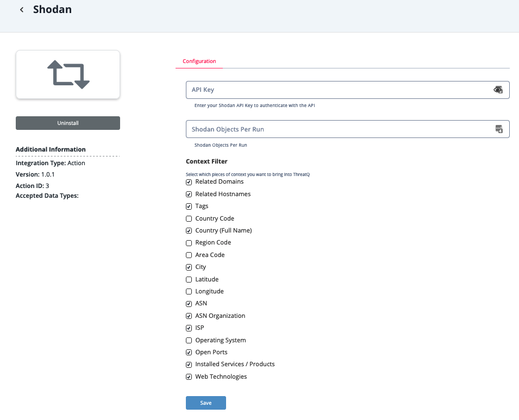Uninstall the Shodan integration
Viewport: 519px width, 420px height.
68,123
